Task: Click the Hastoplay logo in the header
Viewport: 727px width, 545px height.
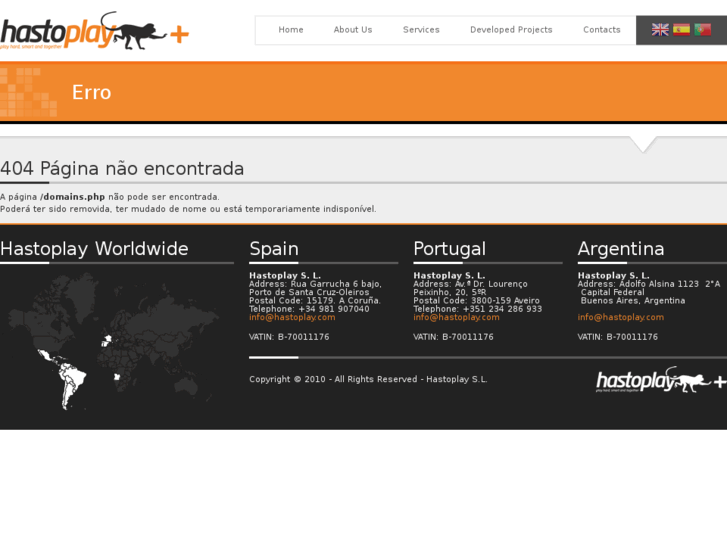Action: pos(95,31)
